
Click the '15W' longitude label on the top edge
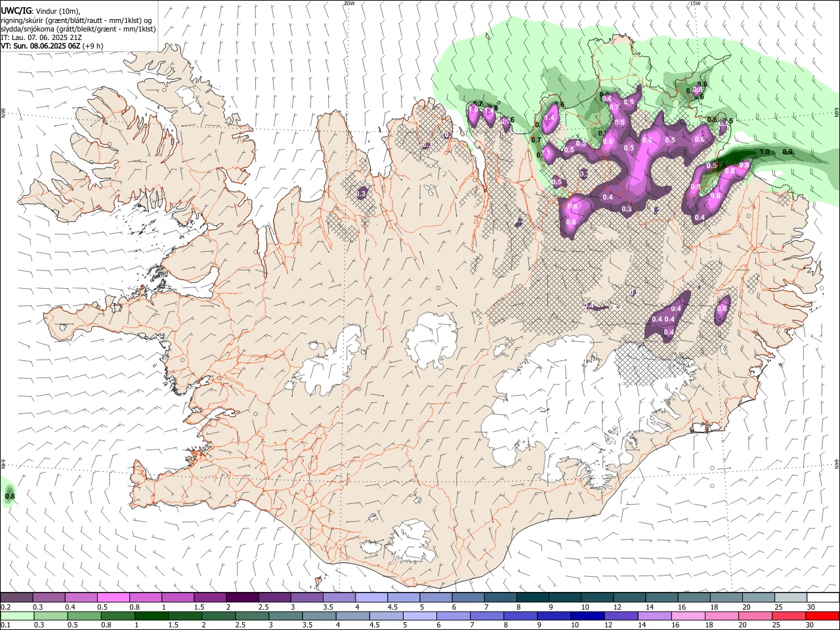click(695, 3)
